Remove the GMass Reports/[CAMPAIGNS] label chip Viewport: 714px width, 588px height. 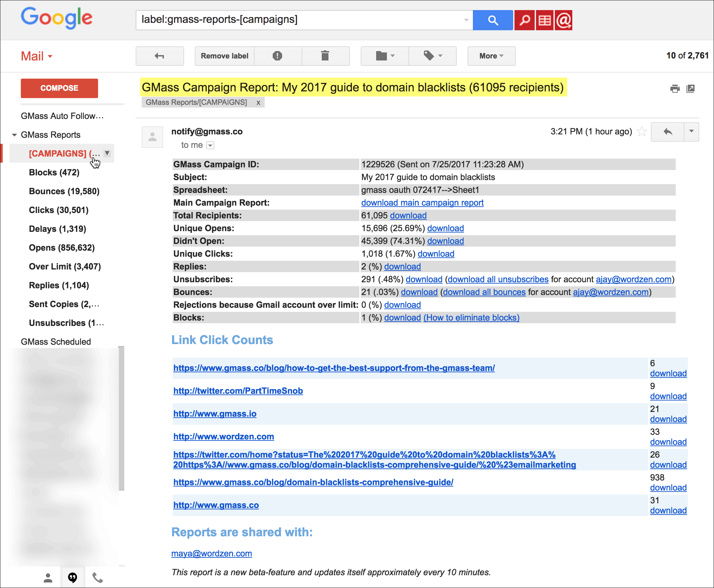258,102
